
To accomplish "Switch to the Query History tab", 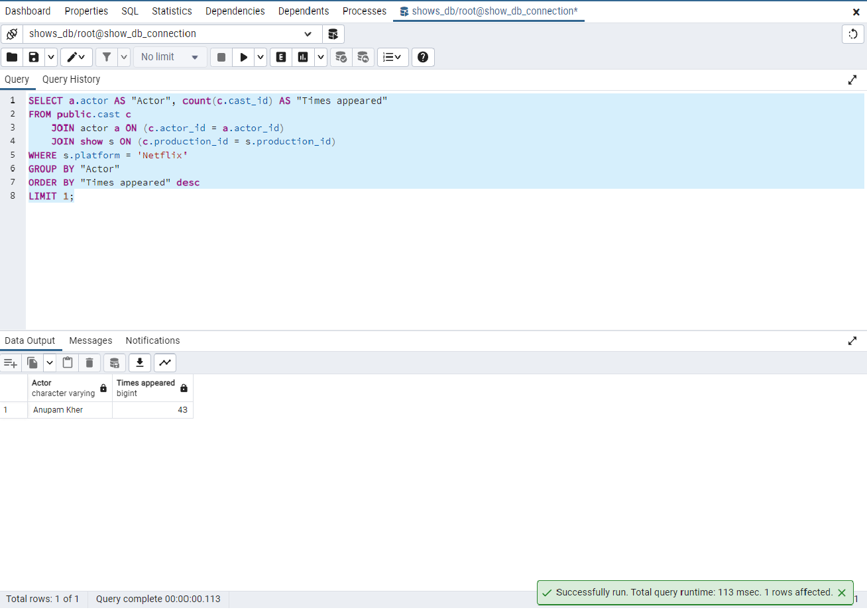I will pyautogui.click(x=71, y=79).
